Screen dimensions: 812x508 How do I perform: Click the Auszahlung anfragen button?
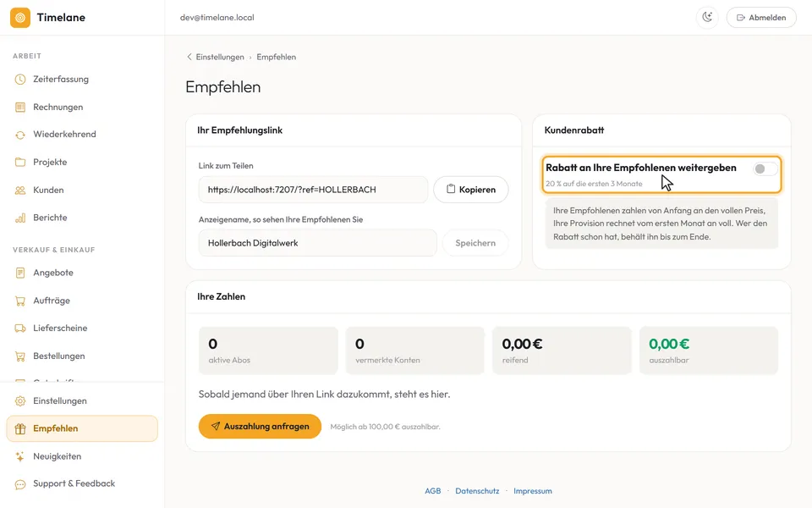pos(260,426)
